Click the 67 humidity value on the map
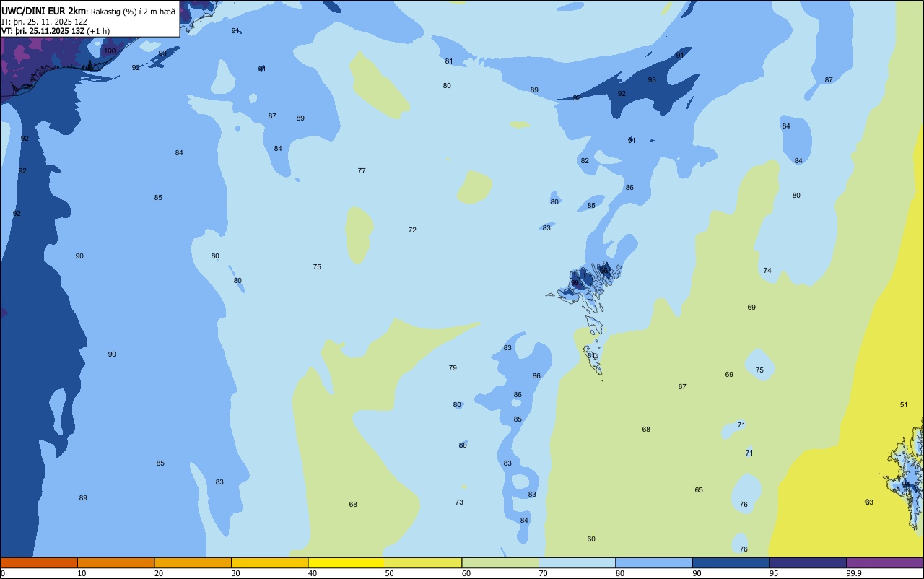Viewport: 924px width, 579px height. (682, 387)
